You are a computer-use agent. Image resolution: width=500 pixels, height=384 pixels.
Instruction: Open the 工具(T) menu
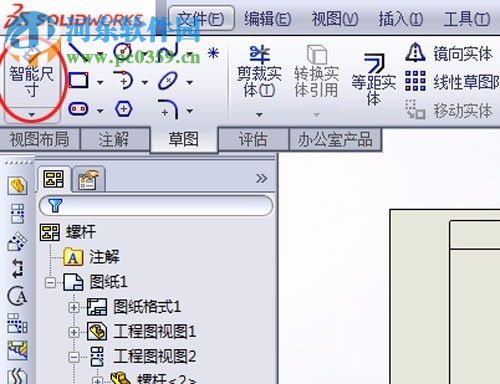[467, 18]
